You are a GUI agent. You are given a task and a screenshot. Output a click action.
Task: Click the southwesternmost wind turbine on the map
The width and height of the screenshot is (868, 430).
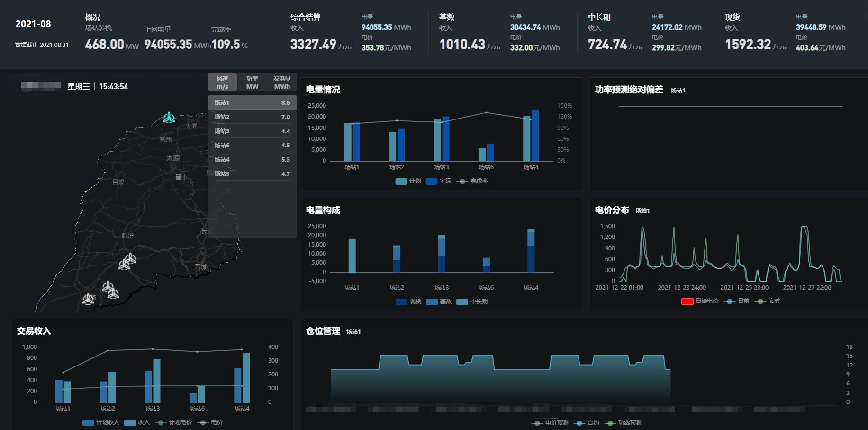[88, 299]
